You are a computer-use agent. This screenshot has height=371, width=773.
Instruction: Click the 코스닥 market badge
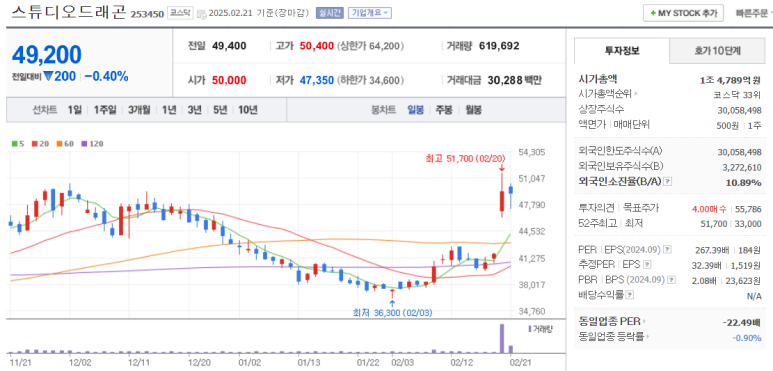coord(179,13)
